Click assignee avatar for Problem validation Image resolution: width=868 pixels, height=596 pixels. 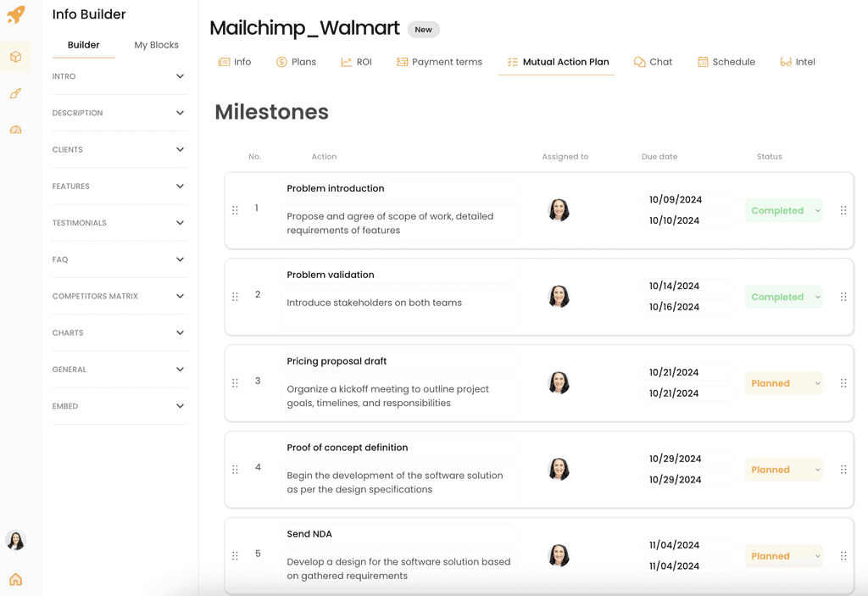point(559,297)
